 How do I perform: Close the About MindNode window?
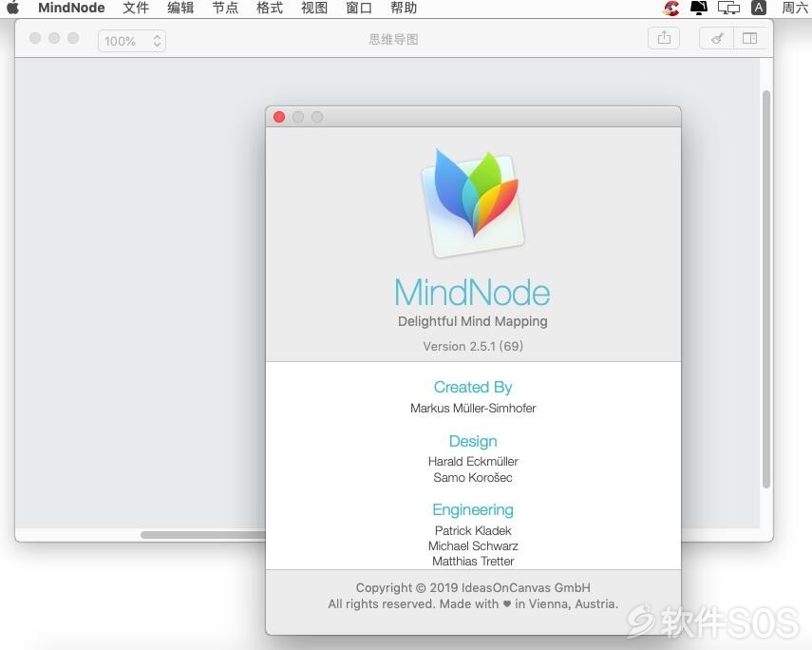point(279,117)
